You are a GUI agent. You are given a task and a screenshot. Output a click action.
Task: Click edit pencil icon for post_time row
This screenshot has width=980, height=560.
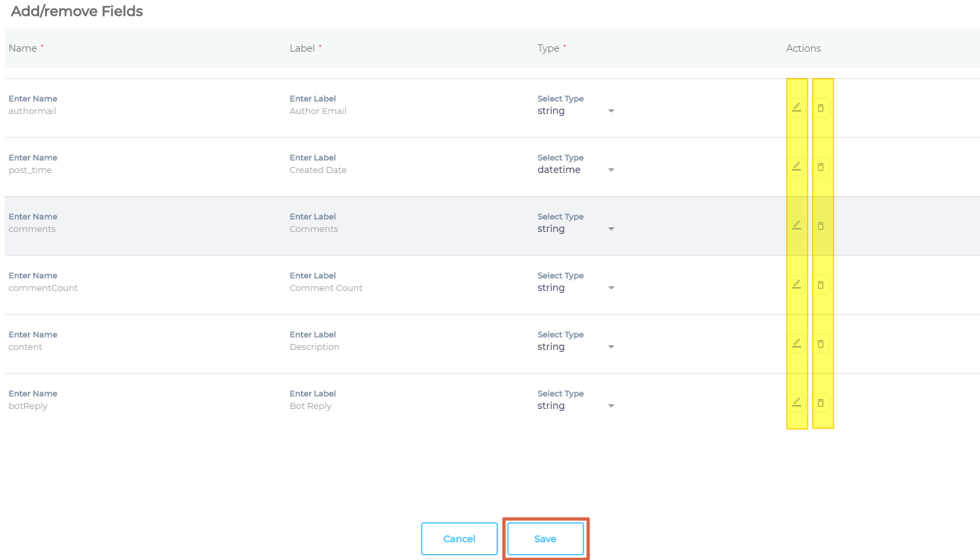pyautogui.click(x=796, y=167)
